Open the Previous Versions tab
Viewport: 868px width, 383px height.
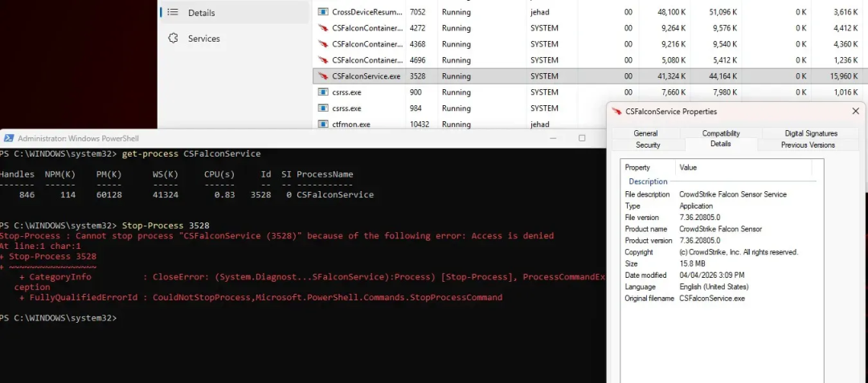click(x=808, y=145)
